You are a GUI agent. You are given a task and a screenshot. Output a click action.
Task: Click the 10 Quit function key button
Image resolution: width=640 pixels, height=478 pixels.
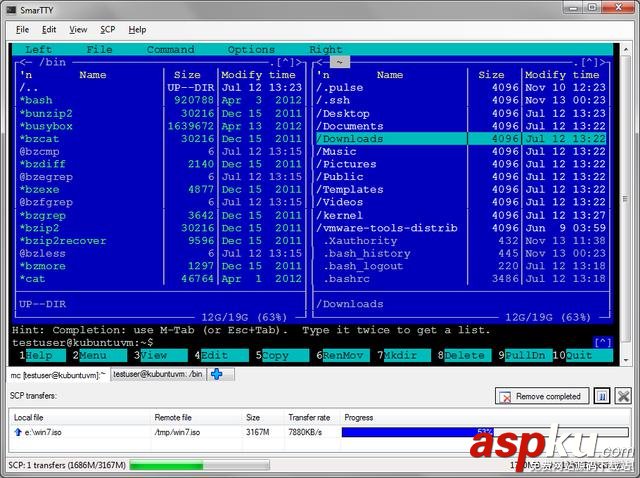pos(583,356)
